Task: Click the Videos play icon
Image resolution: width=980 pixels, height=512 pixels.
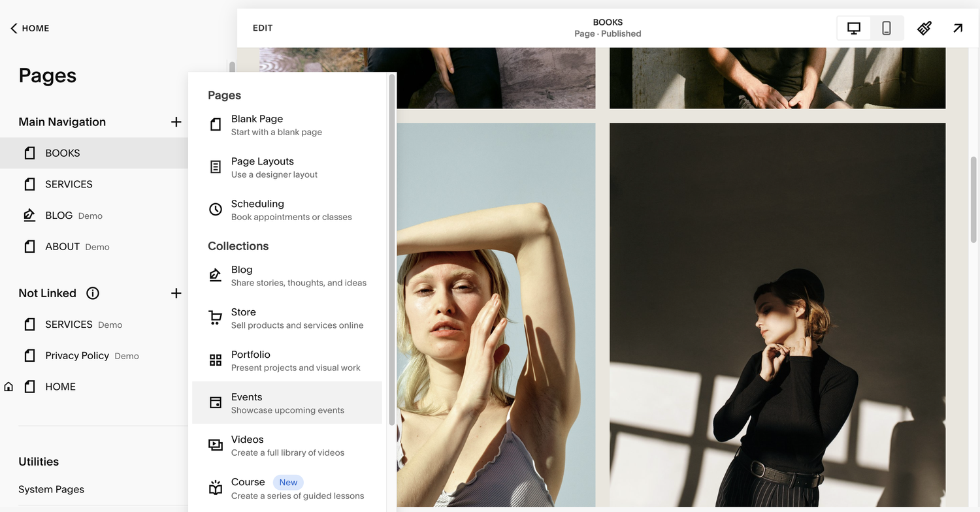Action: (216, 445)
